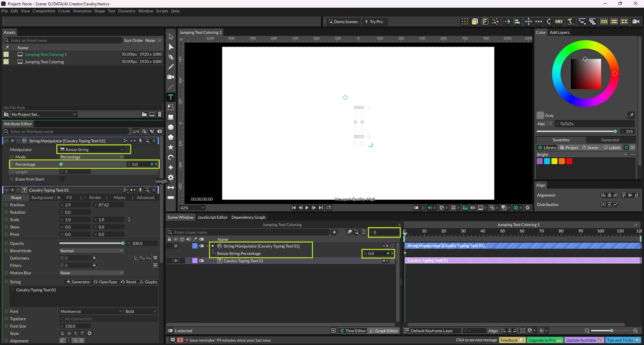The image size is (644, 345).
Task: Click the eyedropper color picker icon
Action: (x=631, y=115)
